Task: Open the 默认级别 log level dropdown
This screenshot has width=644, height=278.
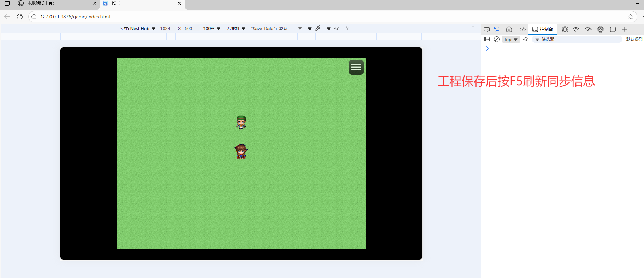Action: click(634, 40)
